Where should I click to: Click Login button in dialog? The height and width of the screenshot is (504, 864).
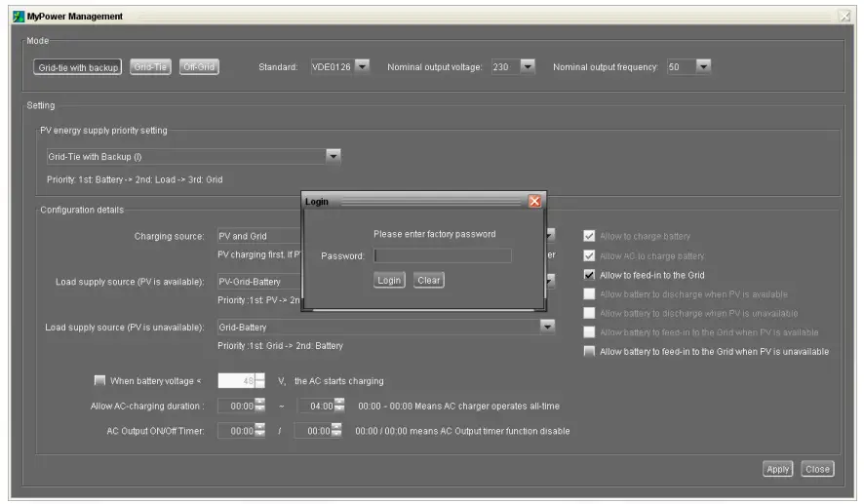[x=389, y=281]
